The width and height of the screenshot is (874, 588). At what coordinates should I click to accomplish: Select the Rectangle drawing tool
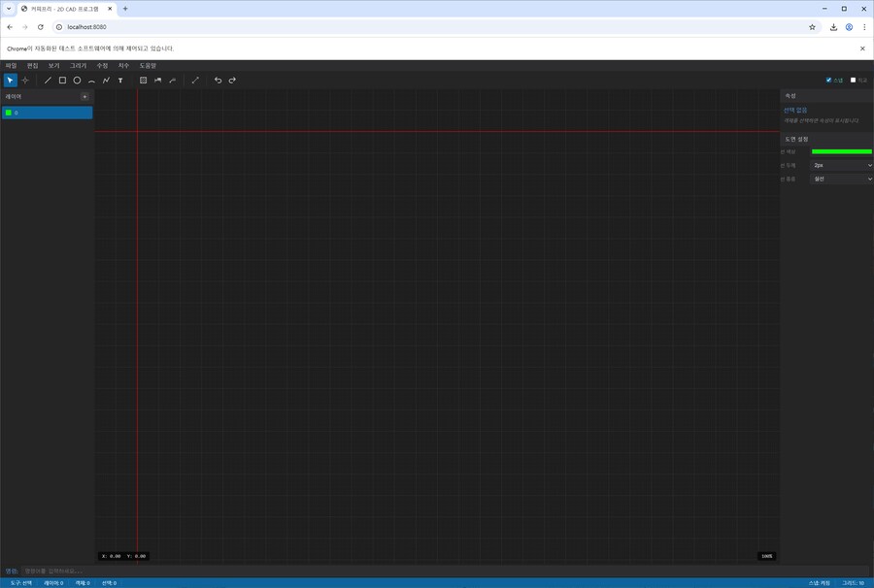[x=62, y=81]
